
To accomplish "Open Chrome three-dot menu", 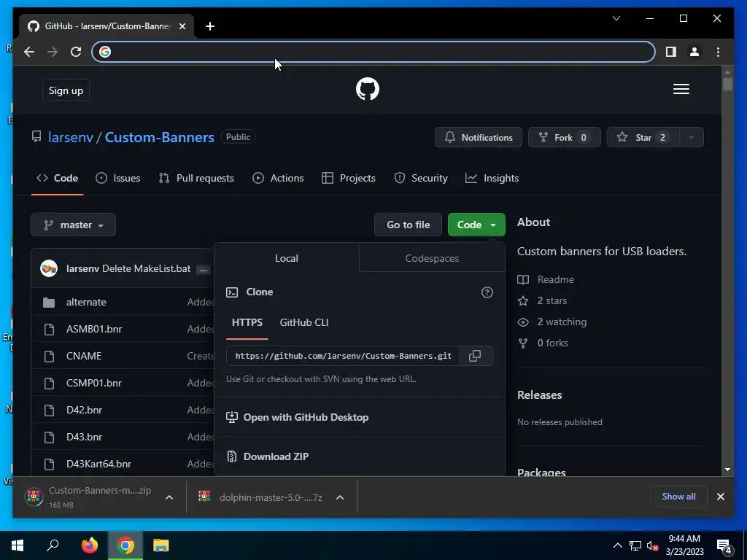I will point(718,52).
